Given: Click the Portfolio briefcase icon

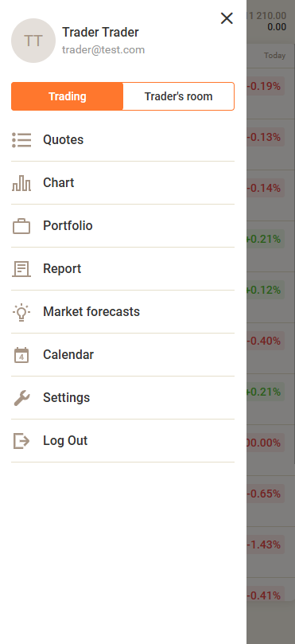Looking at the screenshot, I should pos(21,226).
